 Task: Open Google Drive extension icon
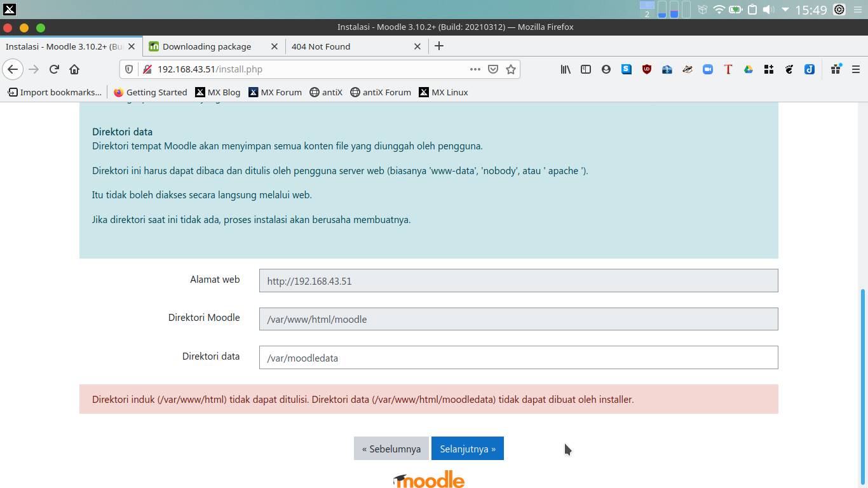(749, 69)
